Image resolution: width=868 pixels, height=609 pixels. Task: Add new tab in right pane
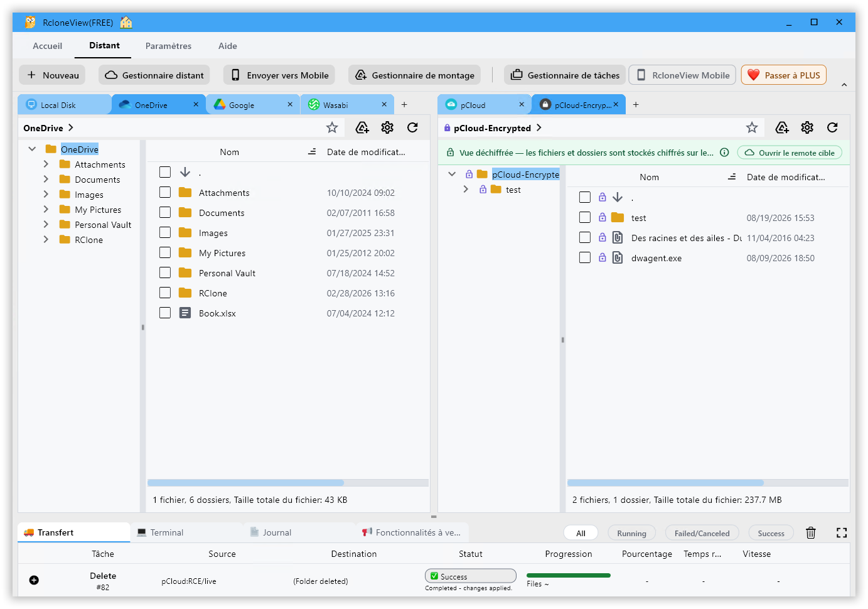[636, 105]
